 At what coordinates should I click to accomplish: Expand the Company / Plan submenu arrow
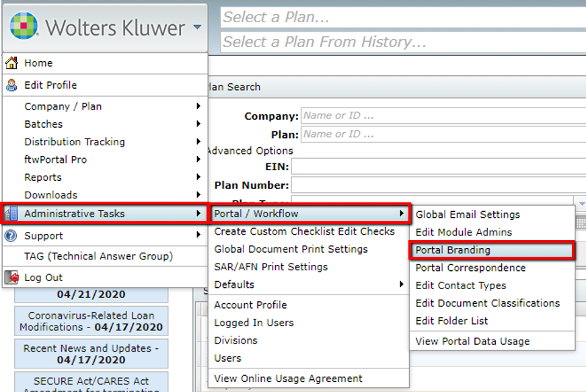pyautogui.click(x=198, y=106)
